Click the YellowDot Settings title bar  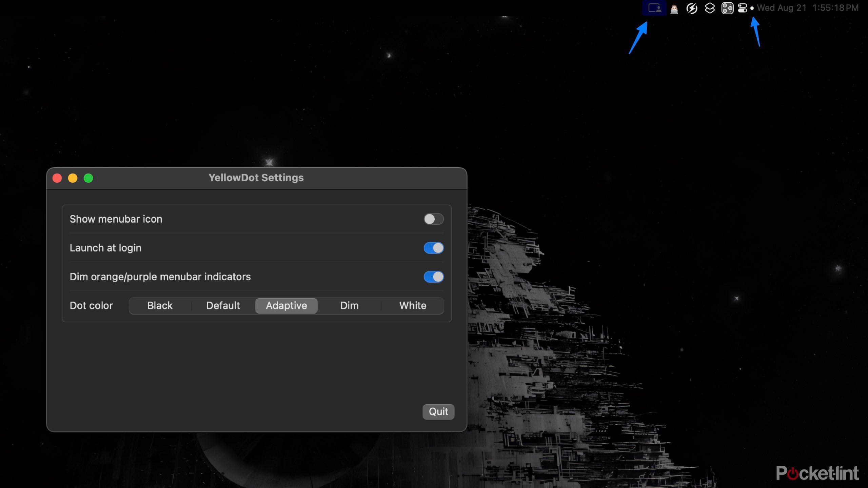(256, 178)
